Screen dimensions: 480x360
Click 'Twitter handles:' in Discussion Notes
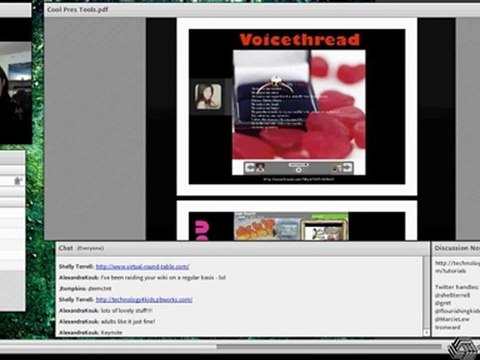tap(457, 287)
